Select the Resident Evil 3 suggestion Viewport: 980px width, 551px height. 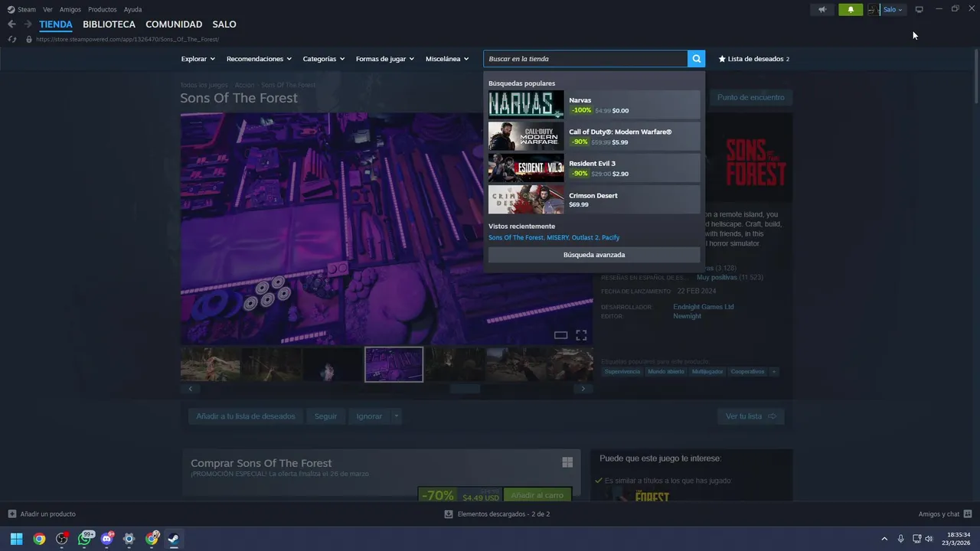(x=594, y=168)
